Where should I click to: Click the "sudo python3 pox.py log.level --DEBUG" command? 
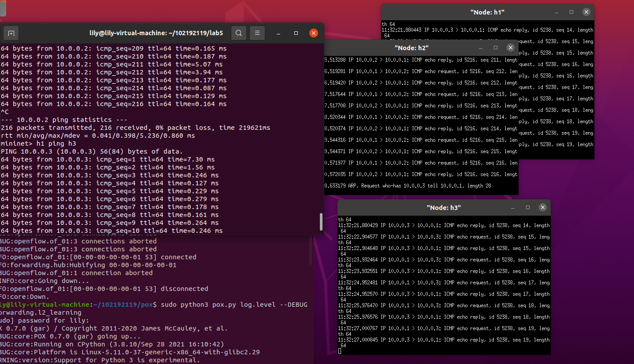[234, 305]
